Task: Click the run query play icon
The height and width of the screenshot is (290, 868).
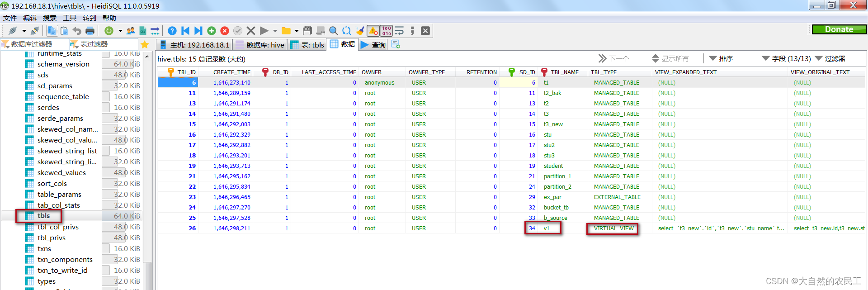Action: point(264,31)
